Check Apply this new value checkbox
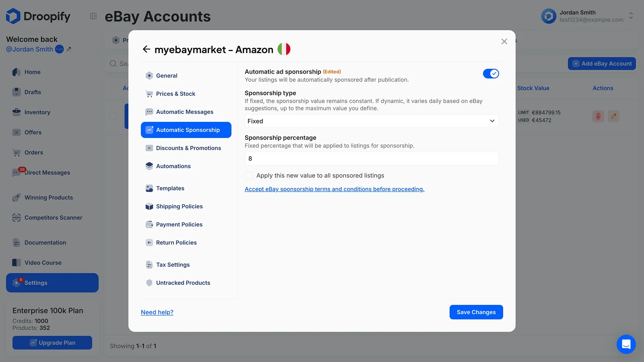 click(249, 175)
